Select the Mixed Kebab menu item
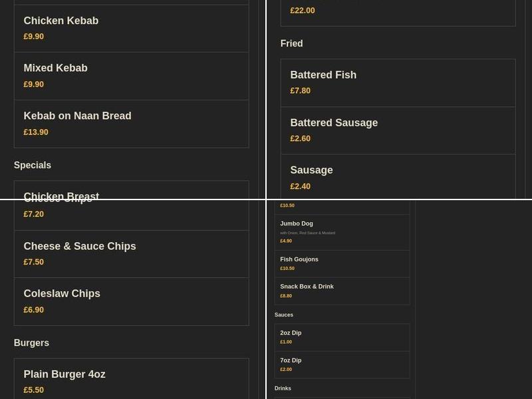Image resolution: width=532 pixels, height=399 pixels. 55,68
